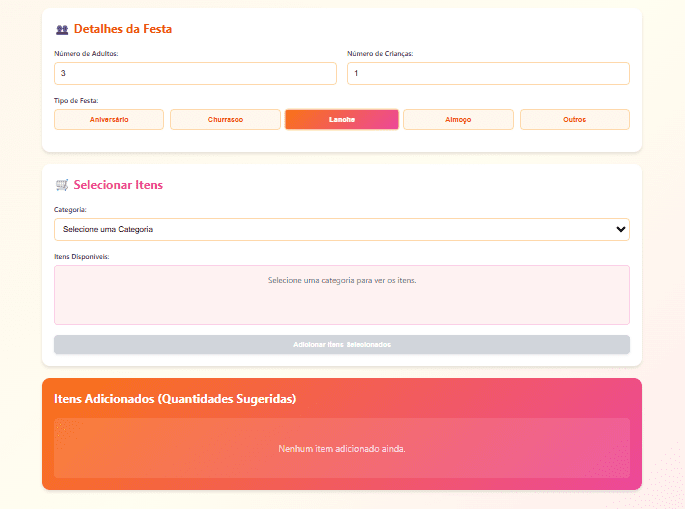Image resolution: width=685 pixels, height=509 pixels.
Task: Click the empty Itens Disponíveis list area
Action: coord(342,295)
